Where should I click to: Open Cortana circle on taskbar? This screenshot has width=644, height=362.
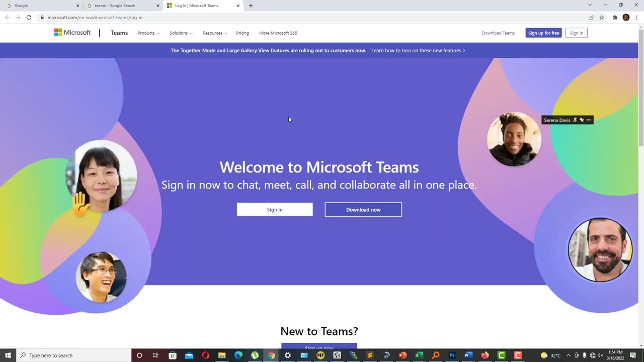pyautogui.click(x=139, y=355)
